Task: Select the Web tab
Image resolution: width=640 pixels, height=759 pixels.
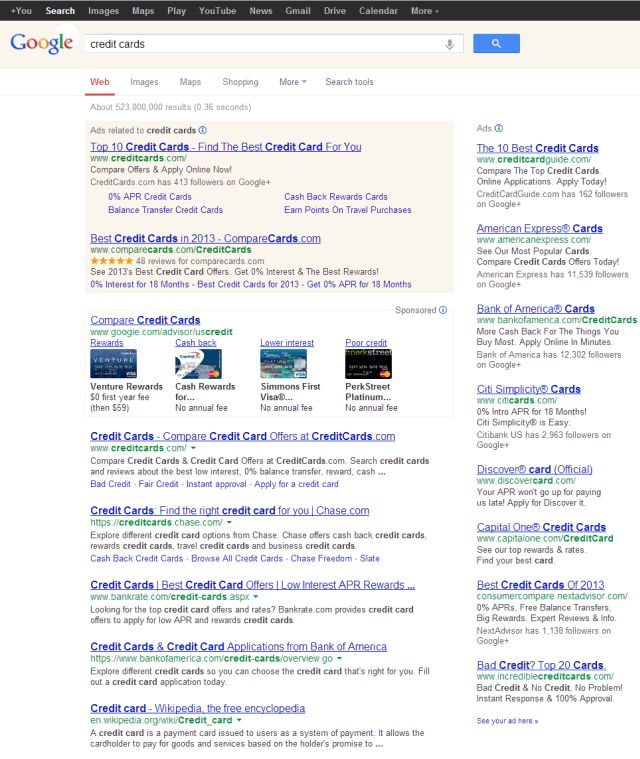Action: [100, 82]
